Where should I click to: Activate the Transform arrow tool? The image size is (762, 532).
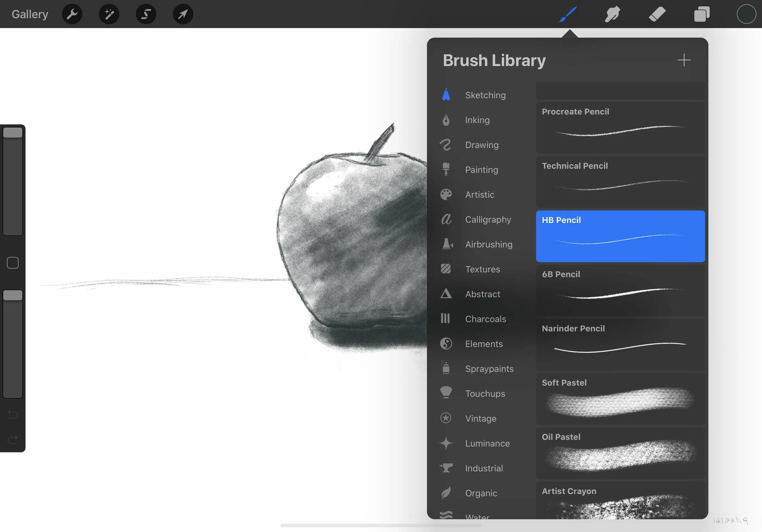[x=183, y=14]
